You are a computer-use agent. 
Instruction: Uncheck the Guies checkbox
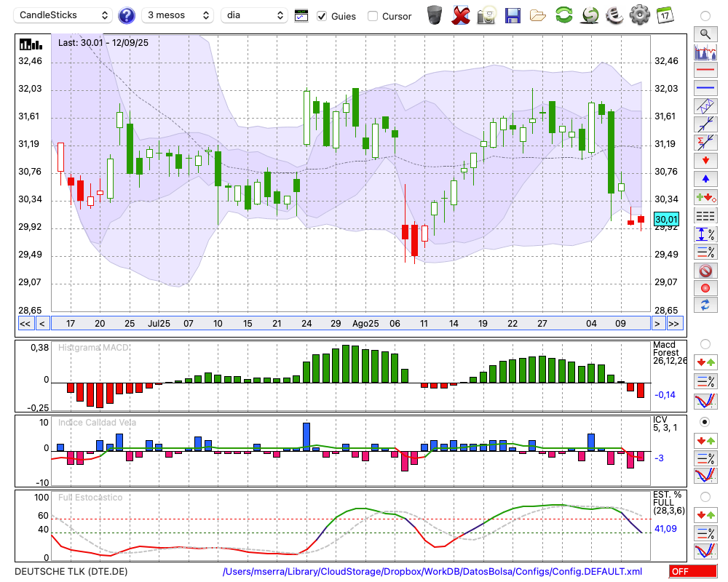pyautogui.click(x=322, y=16)
